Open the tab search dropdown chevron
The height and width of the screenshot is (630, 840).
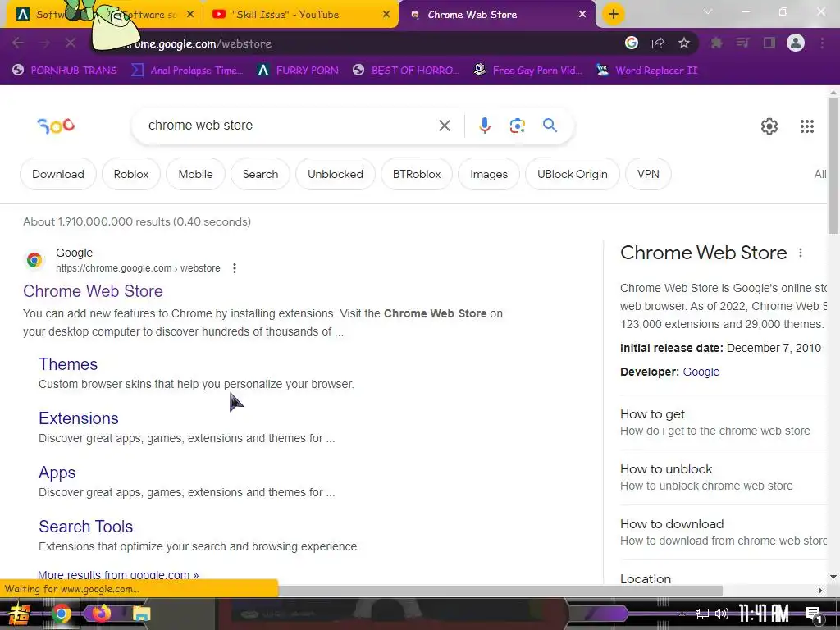708,11
